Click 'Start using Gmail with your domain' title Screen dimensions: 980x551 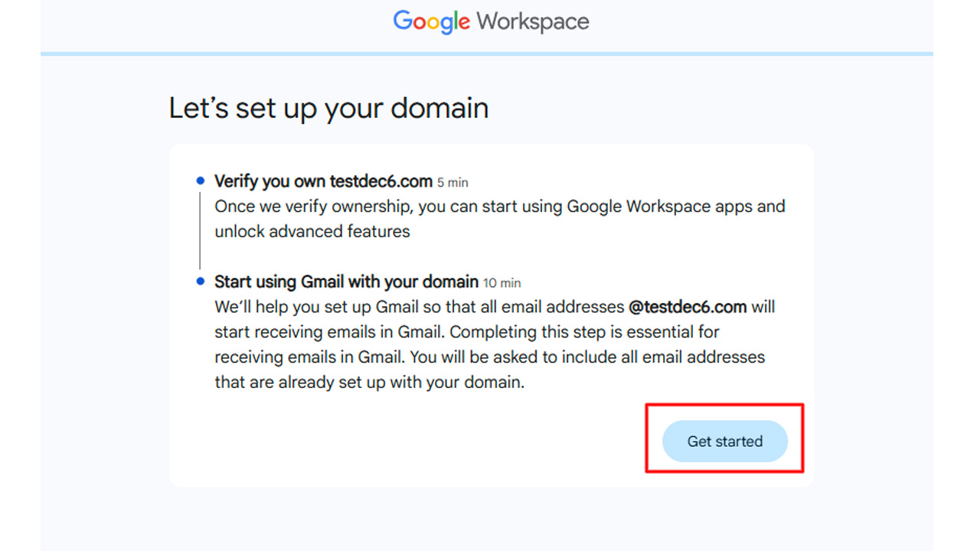[346, 282]
